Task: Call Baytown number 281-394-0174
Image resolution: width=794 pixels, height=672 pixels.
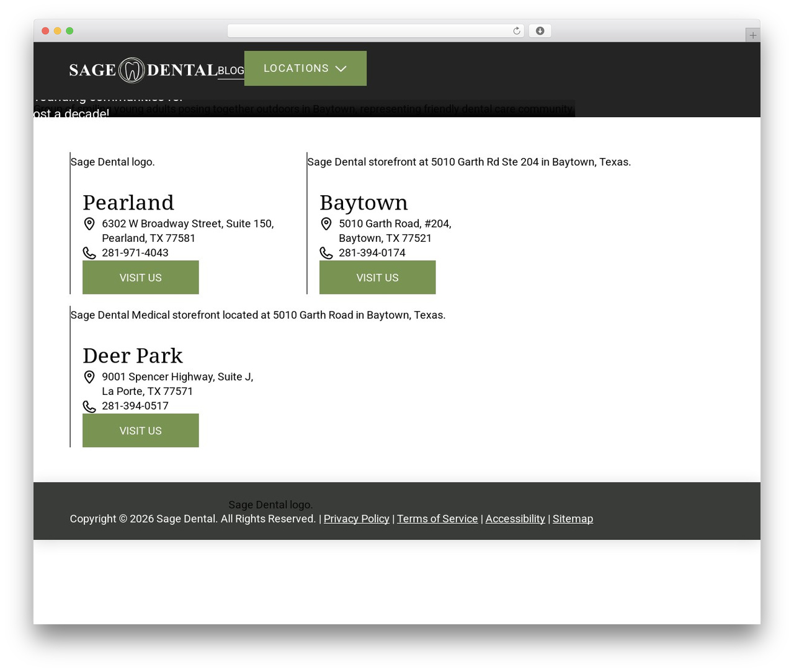Action: 372,253
